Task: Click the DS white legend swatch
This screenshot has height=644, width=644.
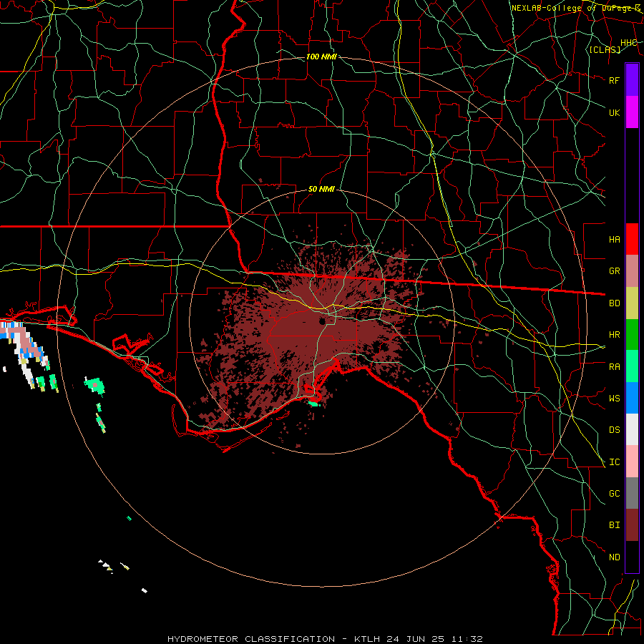Action: 632,429
